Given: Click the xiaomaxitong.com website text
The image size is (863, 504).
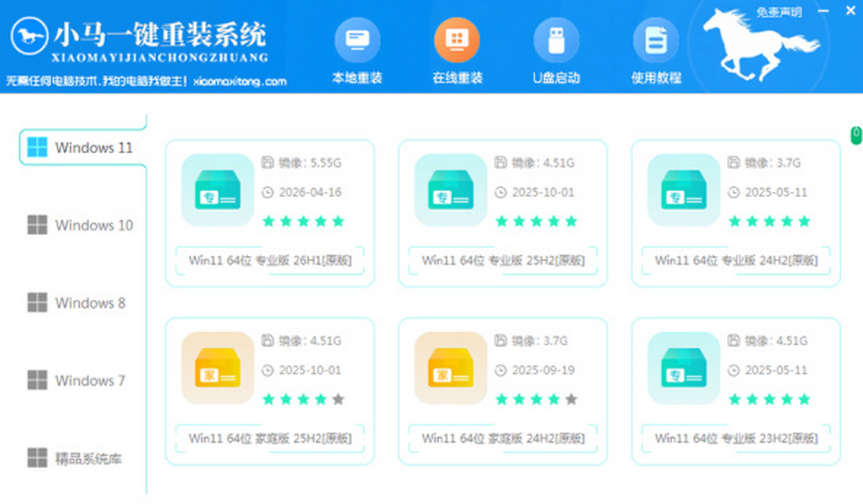Looking at the screenshot, I should tap(239, 81).
